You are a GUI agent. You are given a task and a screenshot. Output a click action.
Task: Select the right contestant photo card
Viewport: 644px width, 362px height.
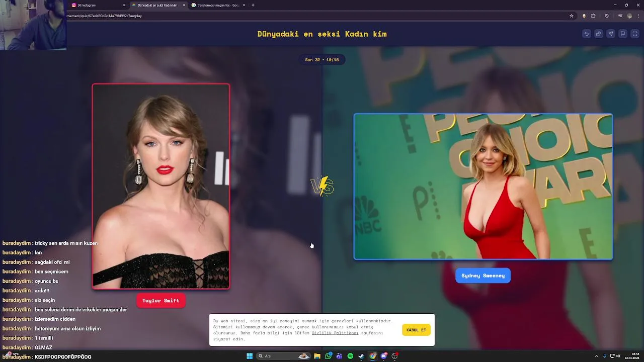point(483,187)
